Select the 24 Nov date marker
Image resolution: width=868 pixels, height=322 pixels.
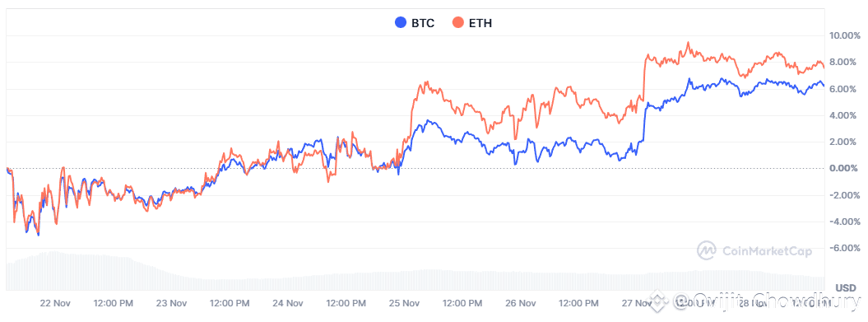[x=287, y=303]
